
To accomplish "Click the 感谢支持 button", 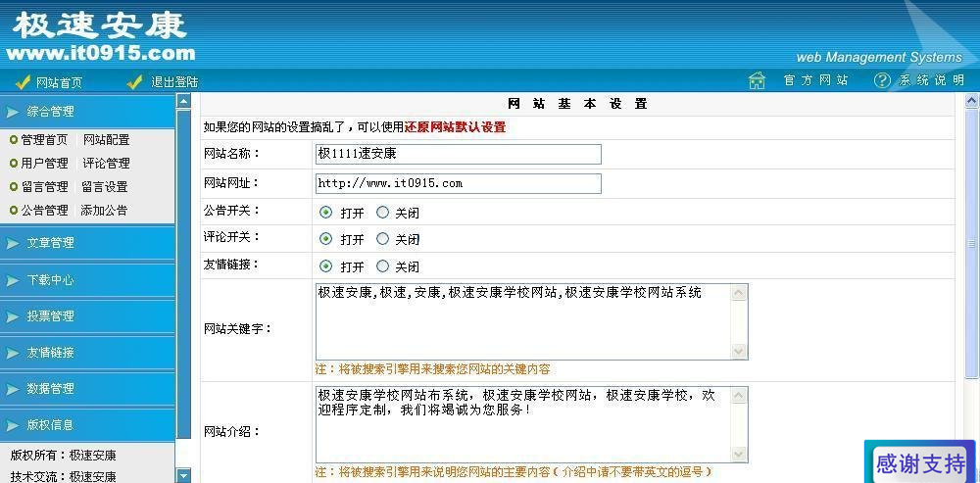I will [x=920, y=463].
